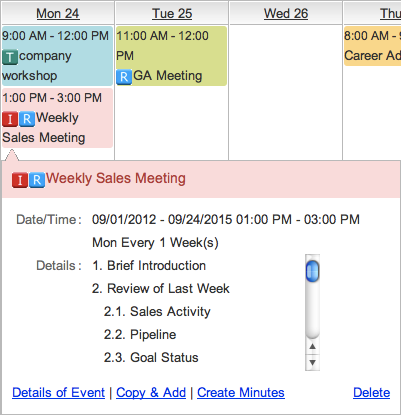The height and width of the screenshot is (415, 401).
Task: Click the red I icon in popup header
Action: pyautogui.click(x=20, y=180)
